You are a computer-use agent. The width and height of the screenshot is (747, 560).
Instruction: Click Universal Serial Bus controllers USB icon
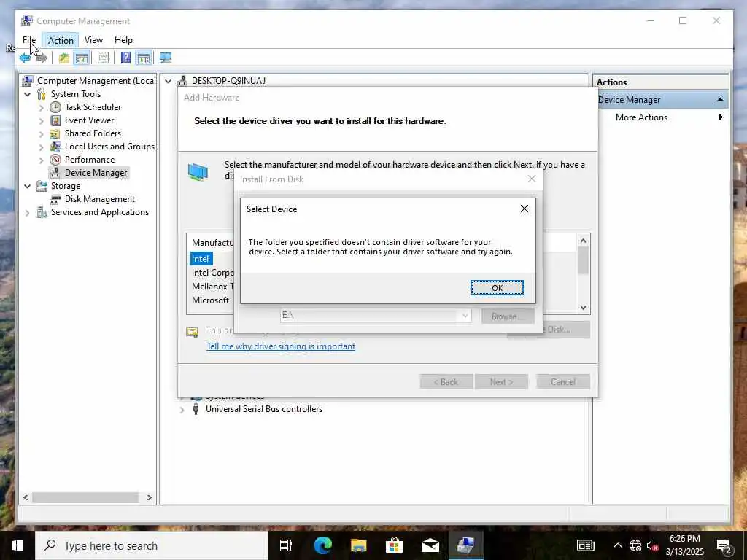point(196,409)
